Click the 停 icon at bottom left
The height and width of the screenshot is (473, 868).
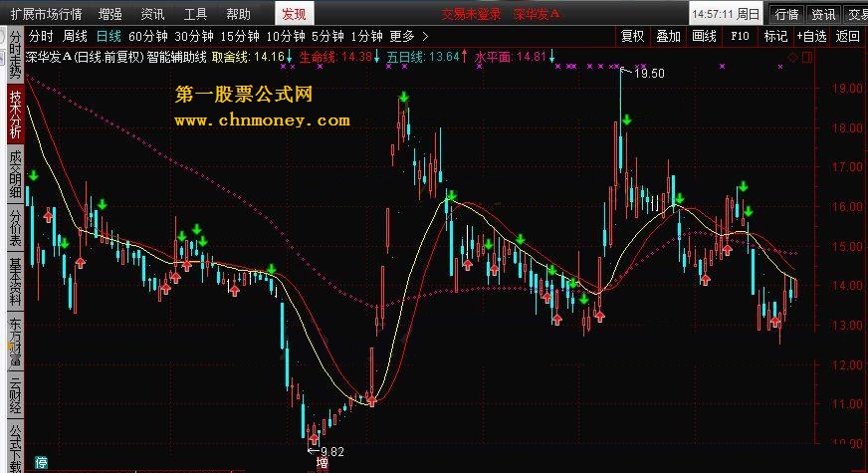41,462
